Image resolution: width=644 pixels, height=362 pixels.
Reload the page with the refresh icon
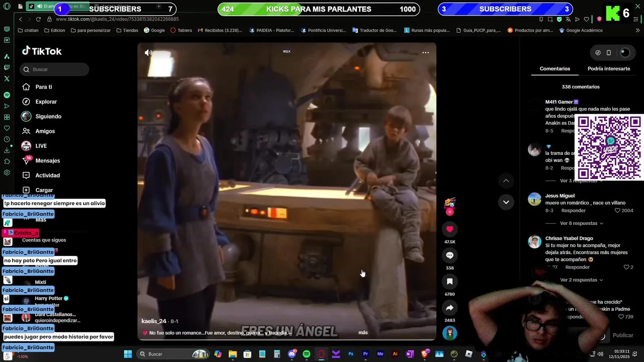38,19
